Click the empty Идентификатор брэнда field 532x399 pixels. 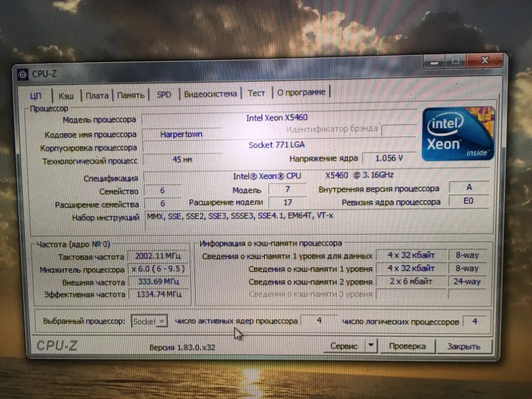(398, 130)
